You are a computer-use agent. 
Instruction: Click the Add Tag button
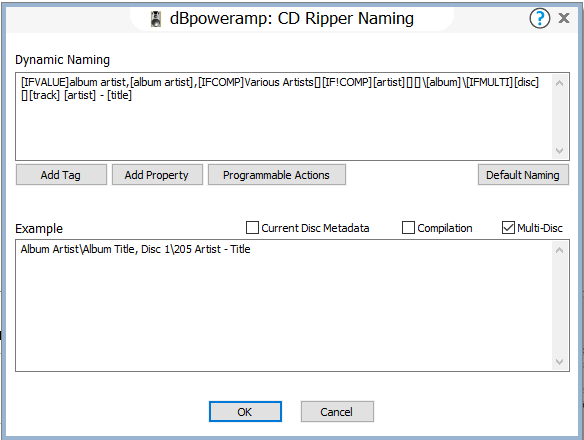click(61, 175)
